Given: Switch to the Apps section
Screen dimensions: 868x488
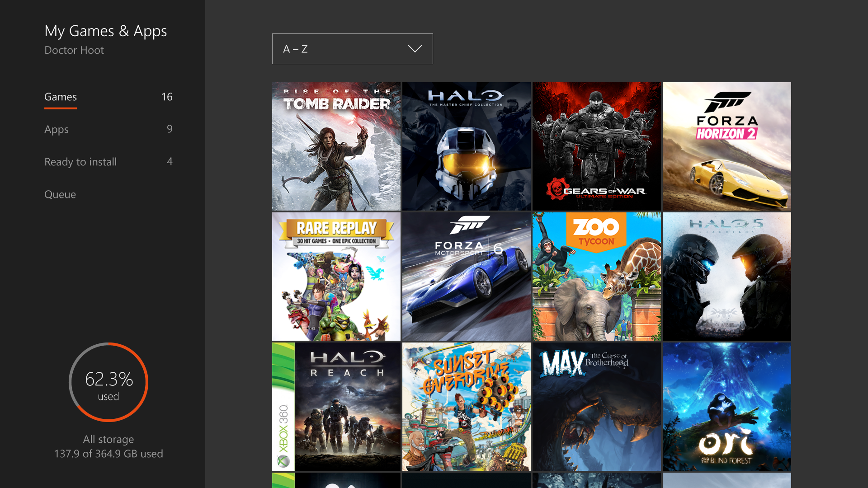Looking at the screenshot, I should click(x=57, y=129).
